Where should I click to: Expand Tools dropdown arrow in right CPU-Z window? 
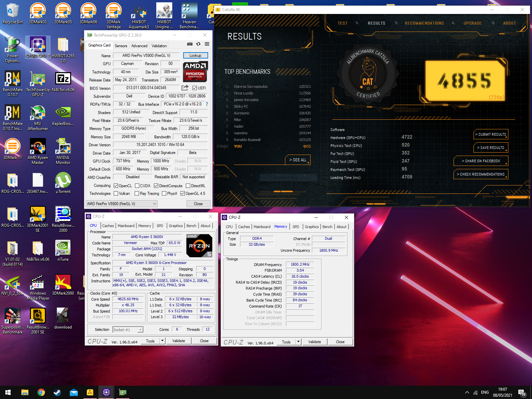[298, 342]
